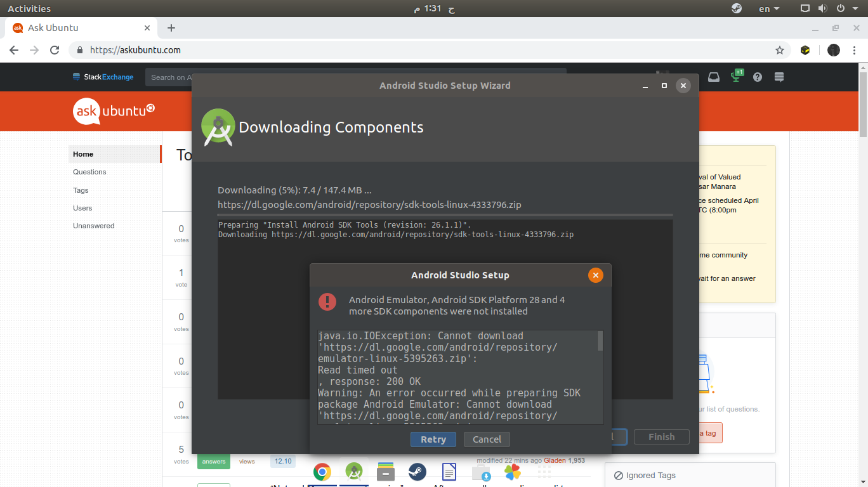Viewport: 868px width, 487px height.
Task: Open the achievements trophy icon with +1
Action: [x=737, y=76]
